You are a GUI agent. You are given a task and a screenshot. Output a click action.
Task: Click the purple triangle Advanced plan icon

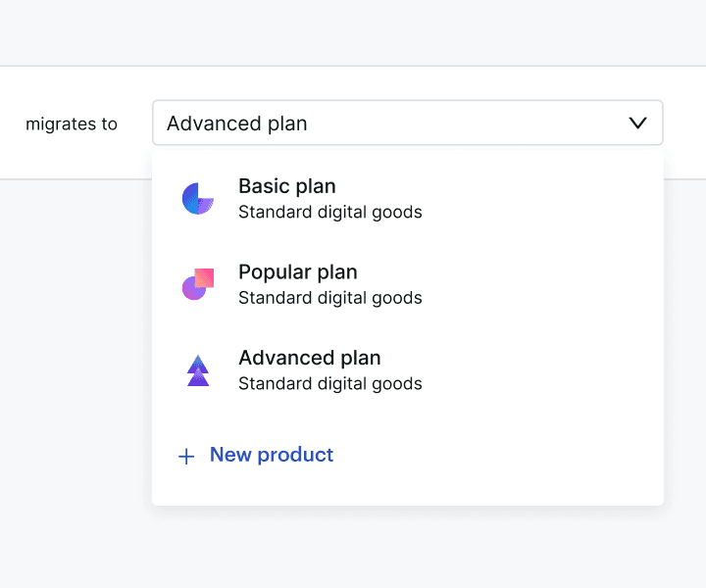pyautogui.click(x=198, y=369)
